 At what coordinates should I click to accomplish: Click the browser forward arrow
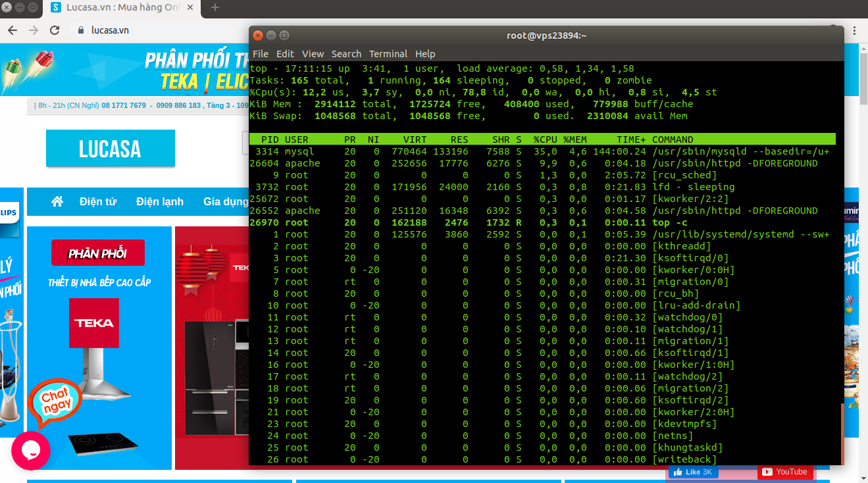(x=34, y=30)
